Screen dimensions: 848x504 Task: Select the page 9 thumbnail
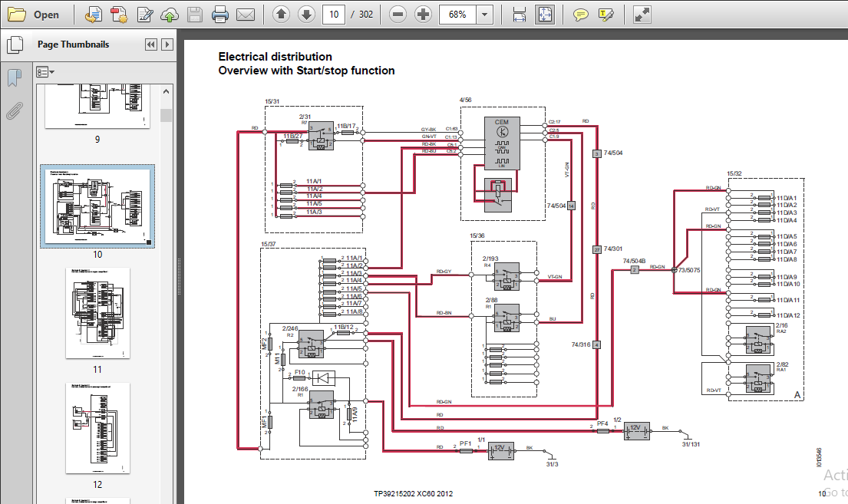click(x=97, y=107)
